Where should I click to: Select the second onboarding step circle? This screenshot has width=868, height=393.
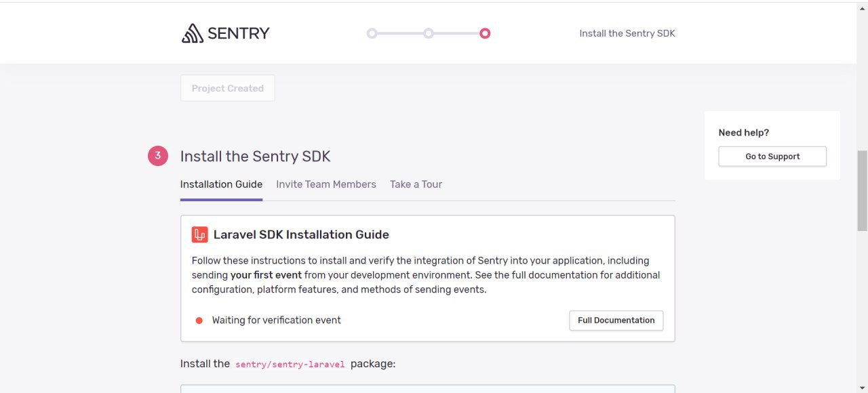point(429,33)
